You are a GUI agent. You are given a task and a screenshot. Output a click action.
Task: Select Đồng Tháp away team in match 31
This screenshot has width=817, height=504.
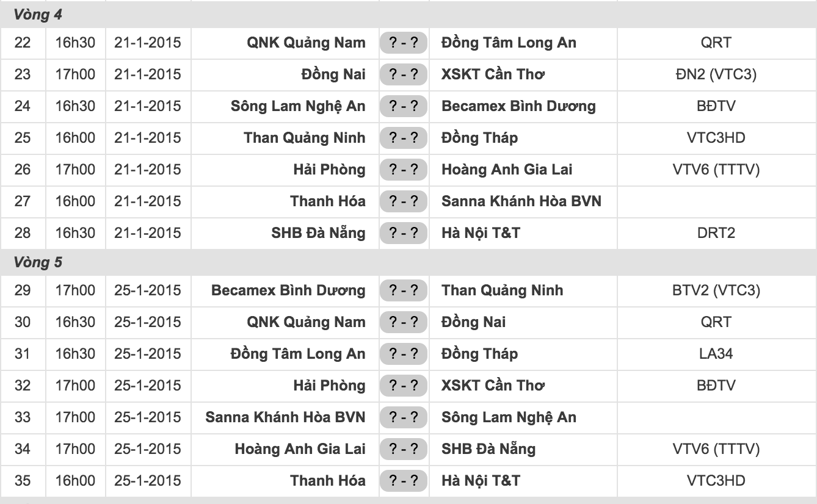point(479,354)
